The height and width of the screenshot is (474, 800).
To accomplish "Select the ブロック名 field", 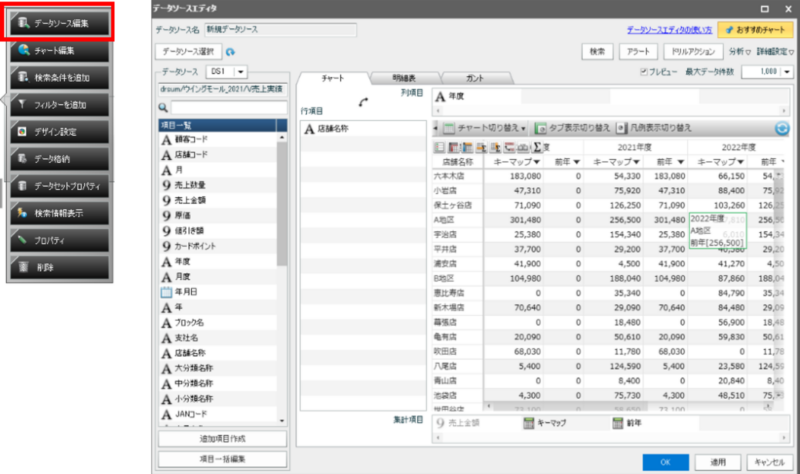I will tap(219, 322).
